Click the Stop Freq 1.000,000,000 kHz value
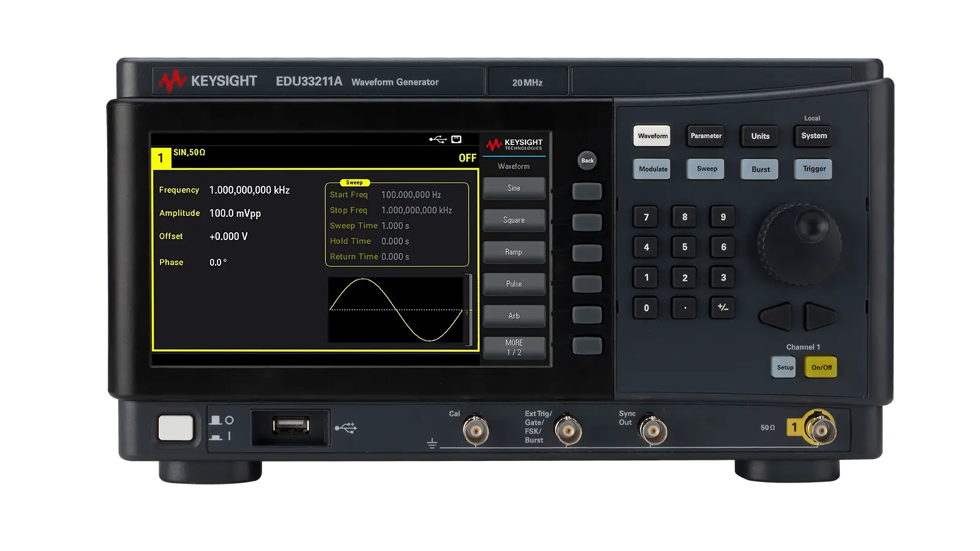The width and height of the screenshot is (980, 551). (417, 210)
